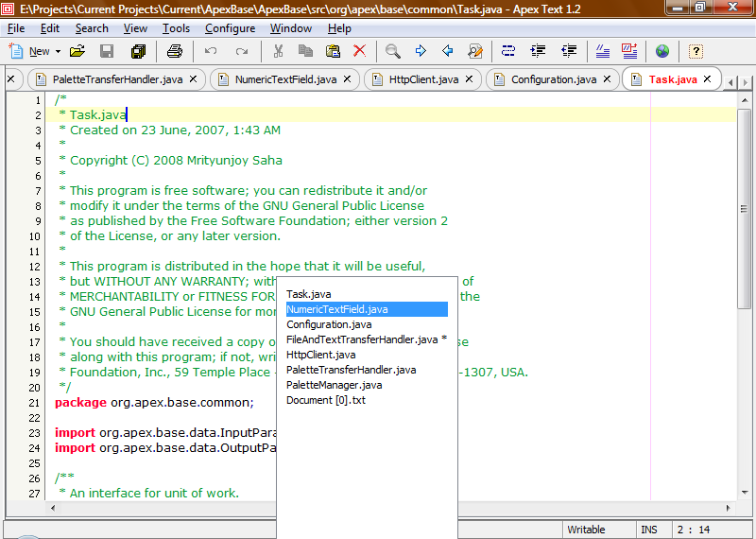
Task: Click the Paste clipboard icon
Action: (334, 51)
